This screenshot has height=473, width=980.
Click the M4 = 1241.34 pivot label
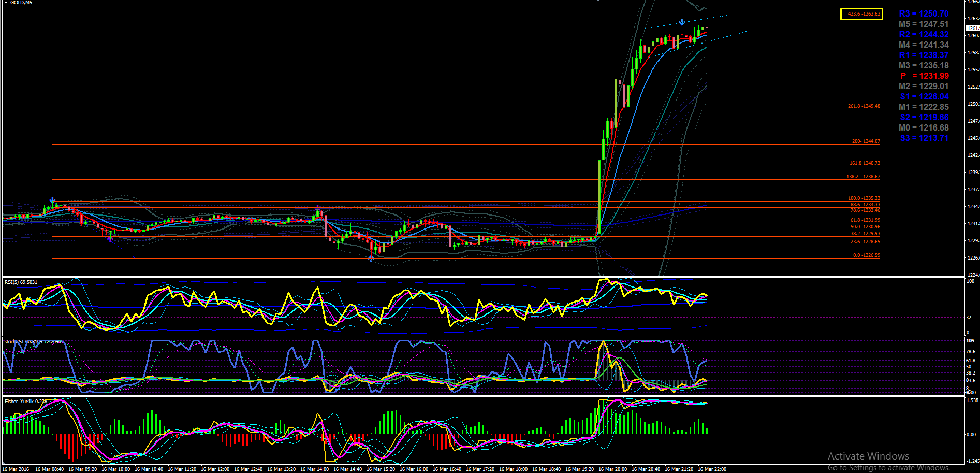click(924, 45)
